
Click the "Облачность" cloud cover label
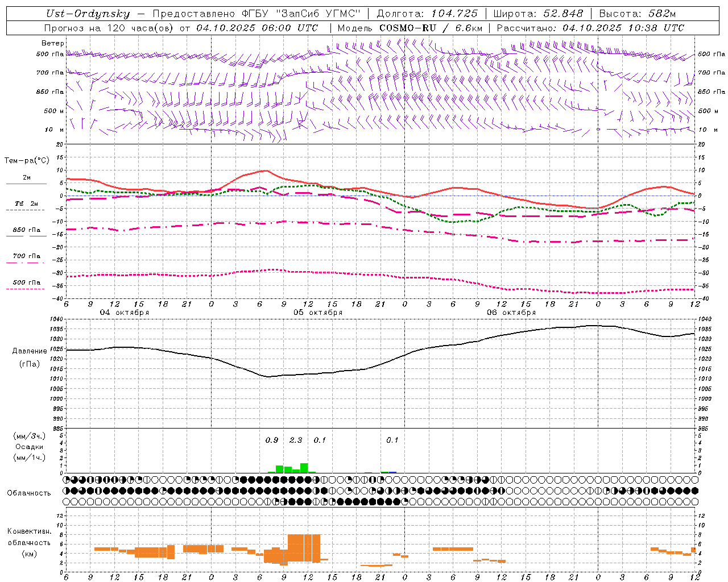[x=29, y=493]
